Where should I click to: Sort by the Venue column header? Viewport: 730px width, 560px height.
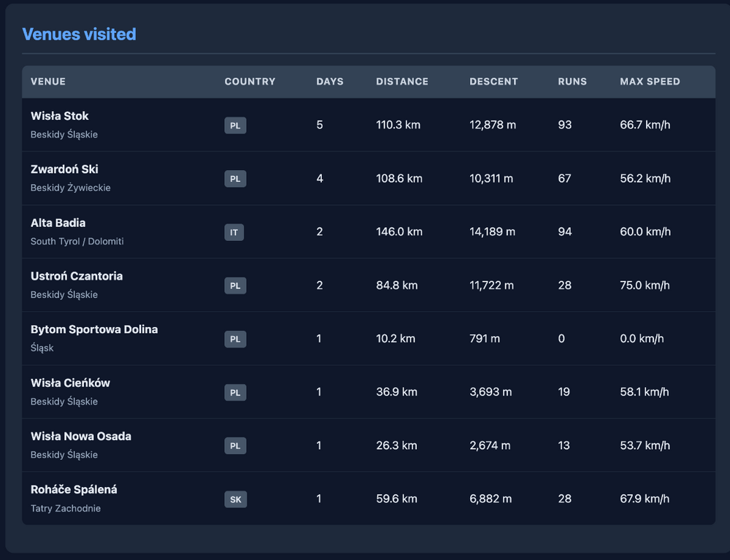point(48,82)
